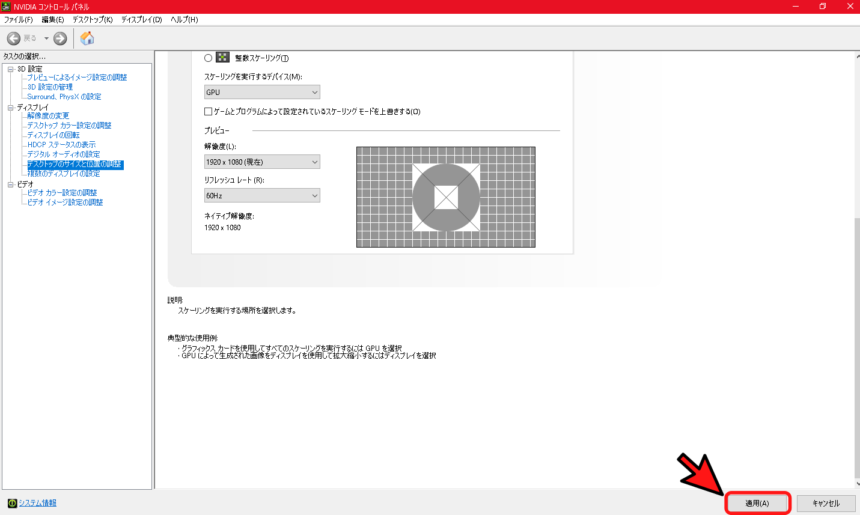Click the Forward arrow toolbar icon
This screenshot has height=515, width=860.
pyautogui.click(x=60, y=38)
